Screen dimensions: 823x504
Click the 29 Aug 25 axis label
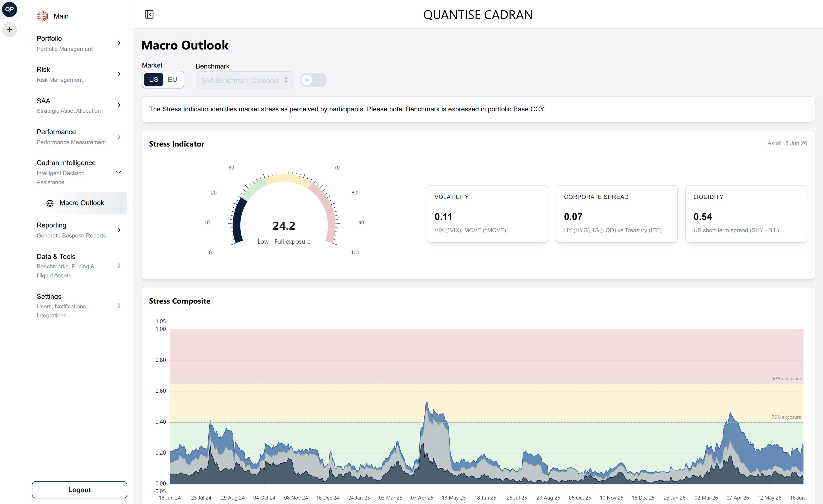(x=548, y=498)
